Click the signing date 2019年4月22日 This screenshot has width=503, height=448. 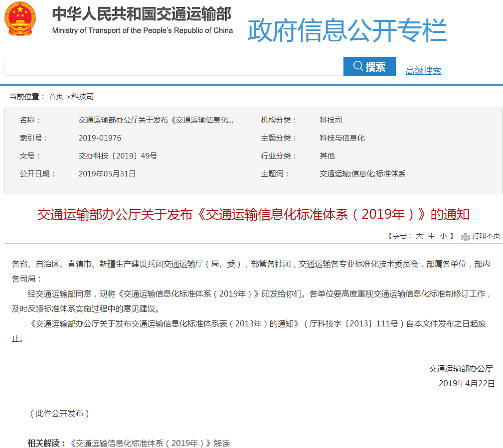click(467, 384)
